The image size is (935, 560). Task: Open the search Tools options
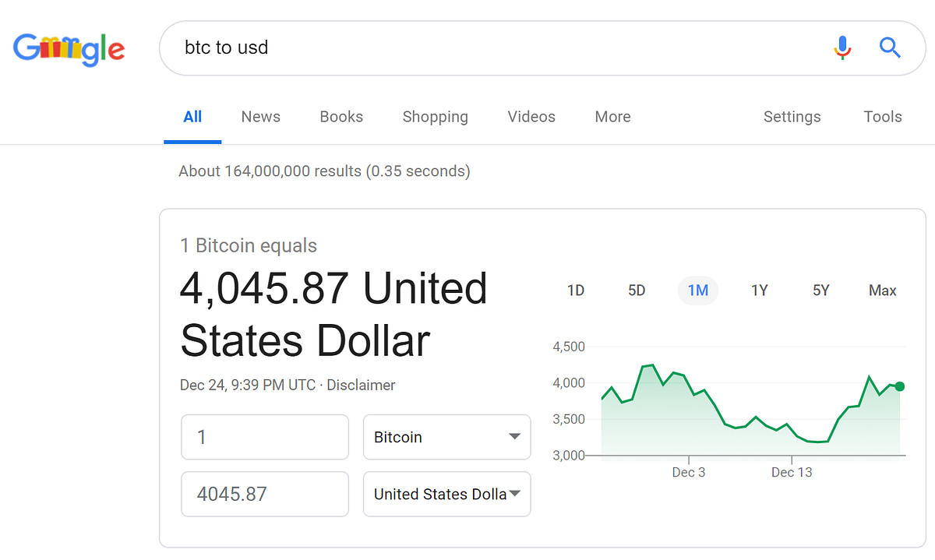[883, 117]
